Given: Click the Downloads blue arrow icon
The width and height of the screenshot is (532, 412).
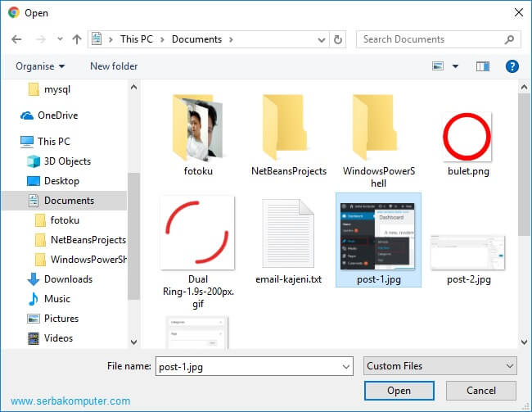Looking at the screenshot, I should tap(34, 279).
